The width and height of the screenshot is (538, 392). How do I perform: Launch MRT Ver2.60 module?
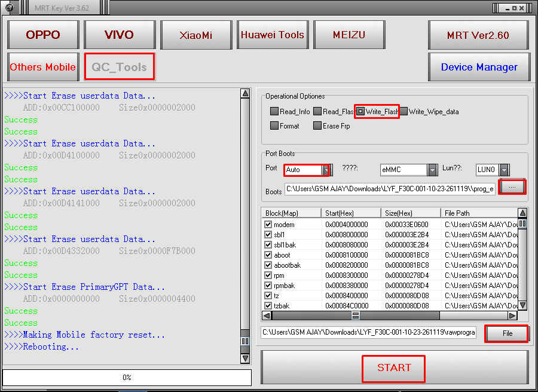click(478, 35)
